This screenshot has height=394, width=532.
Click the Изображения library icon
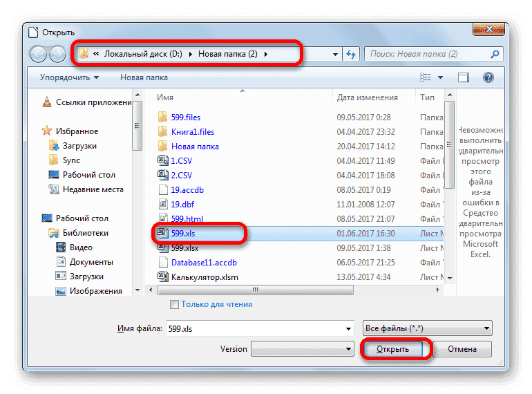tap(60, 291)
